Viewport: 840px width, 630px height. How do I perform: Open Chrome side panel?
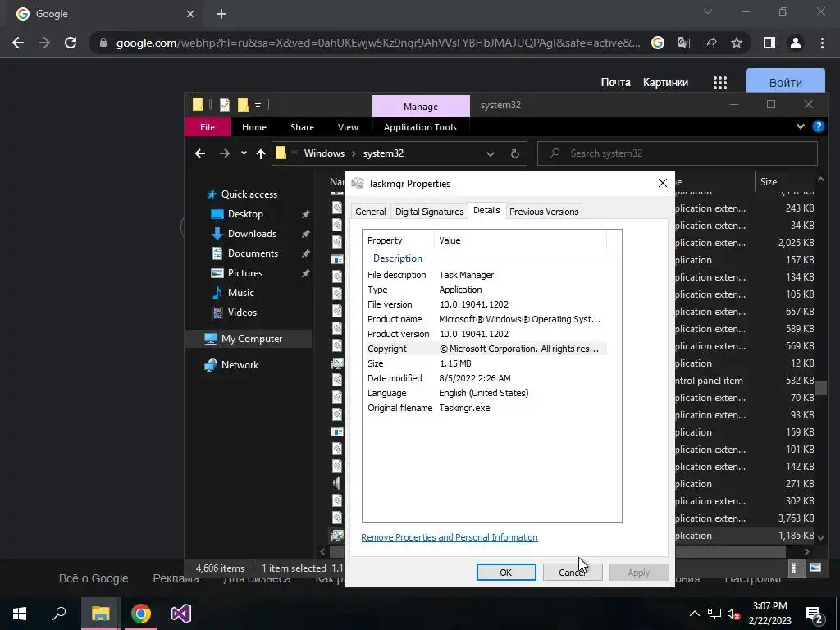(769, 43)
